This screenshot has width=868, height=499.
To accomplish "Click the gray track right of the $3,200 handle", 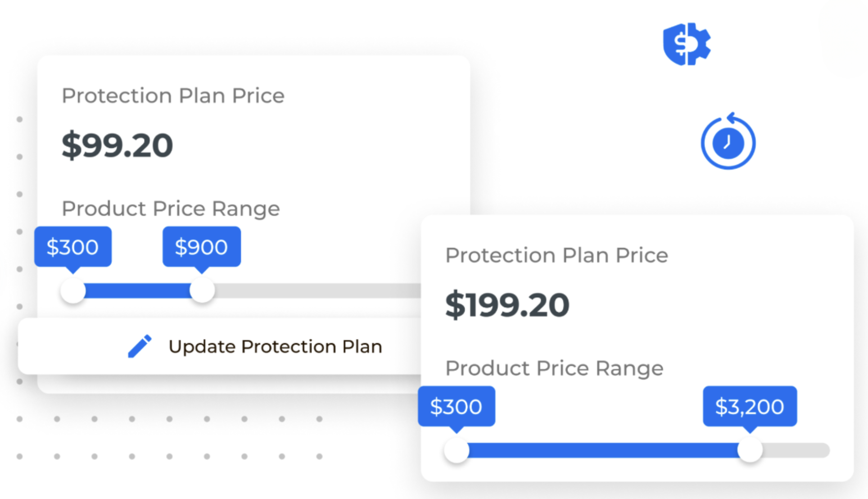I will 796,450.
